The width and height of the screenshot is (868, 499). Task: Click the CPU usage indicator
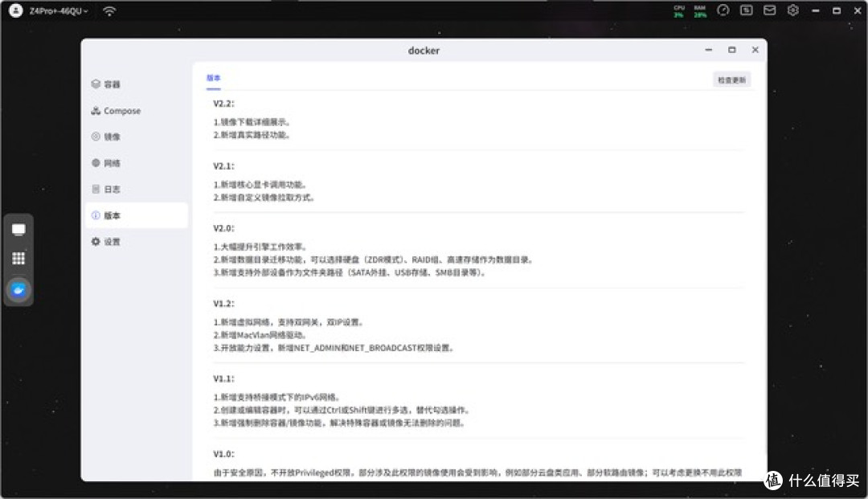coord(679,11)
